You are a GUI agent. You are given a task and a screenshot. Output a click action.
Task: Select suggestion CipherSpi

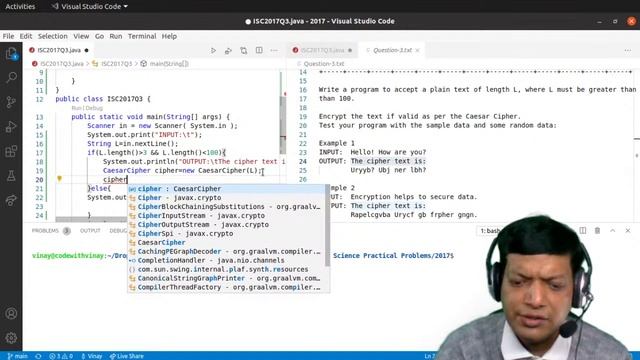tap(226, 233)
